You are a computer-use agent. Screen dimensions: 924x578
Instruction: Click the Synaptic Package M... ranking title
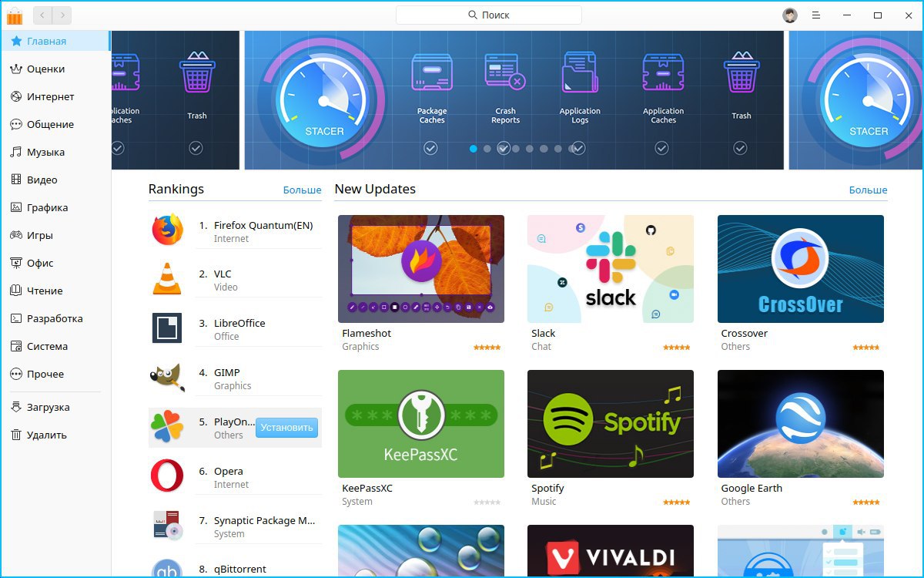[265, 520]
